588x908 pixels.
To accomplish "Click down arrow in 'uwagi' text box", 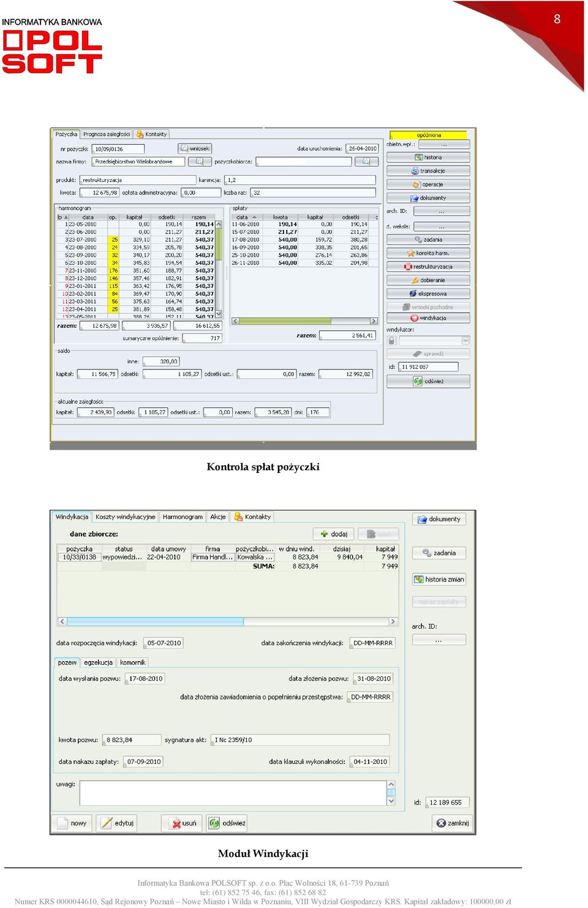I will point(391,801).
